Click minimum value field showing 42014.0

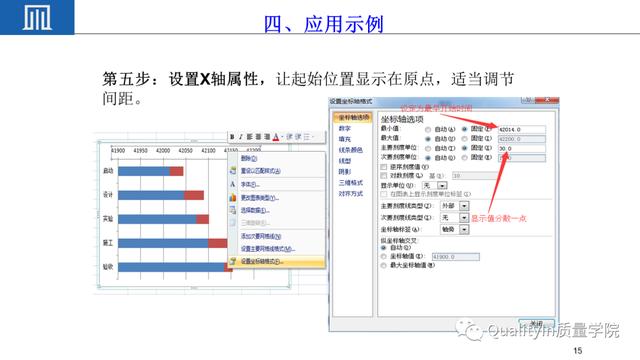522,129
